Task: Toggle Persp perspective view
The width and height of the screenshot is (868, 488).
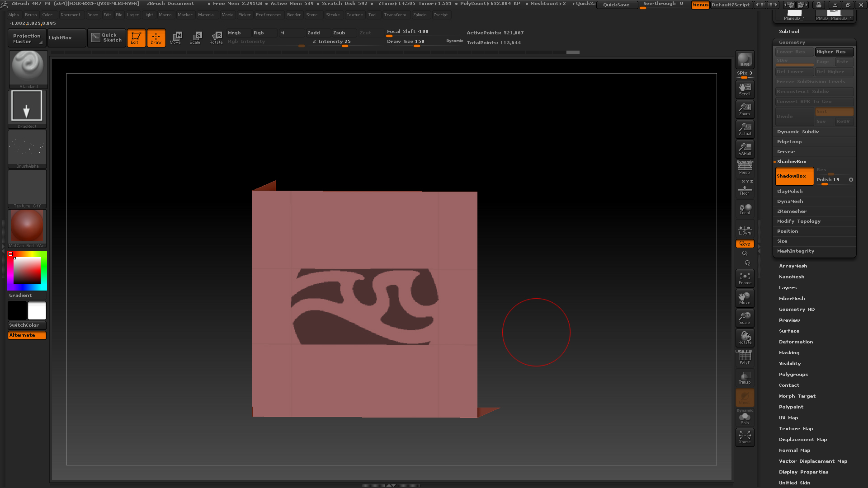Action: [745, 168]
